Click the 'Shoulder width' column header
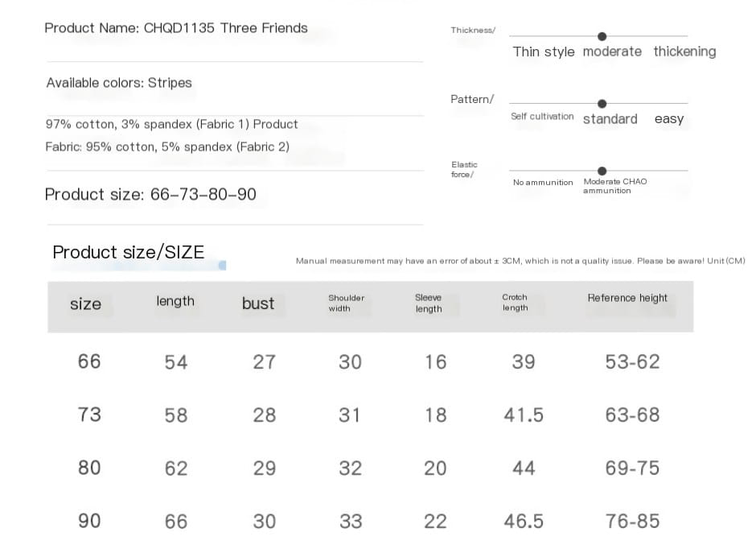The height and width of the screenshot is (549, 756). (346, 303)
